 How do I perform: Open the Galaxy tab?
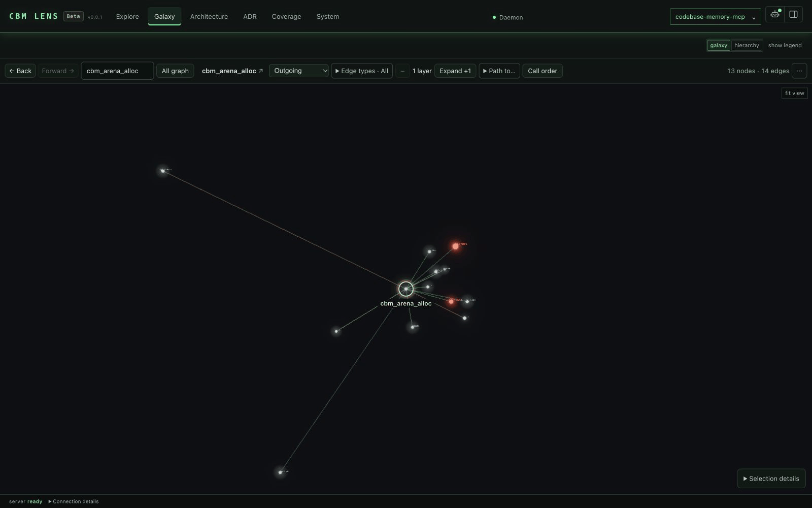click(x=164, y=17)
